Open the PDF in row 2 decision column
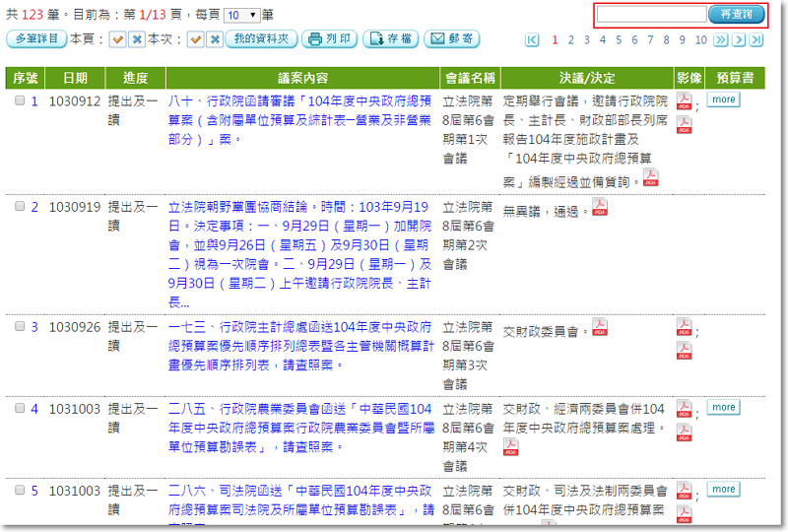788x532 pixels. click(x=600, y=208)
